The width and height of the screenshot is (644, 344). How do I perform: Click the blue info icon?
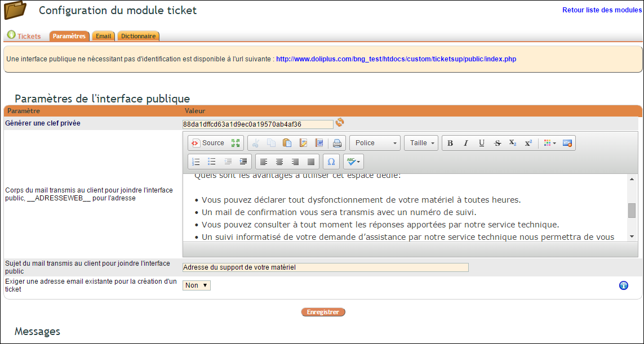[624, 285]
